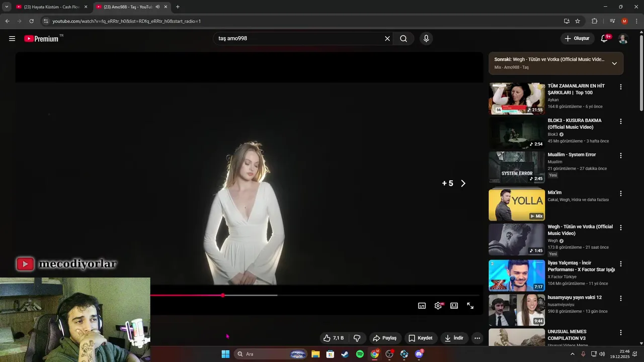
Task: Open a new browser tab
Action: pos(178,7)
